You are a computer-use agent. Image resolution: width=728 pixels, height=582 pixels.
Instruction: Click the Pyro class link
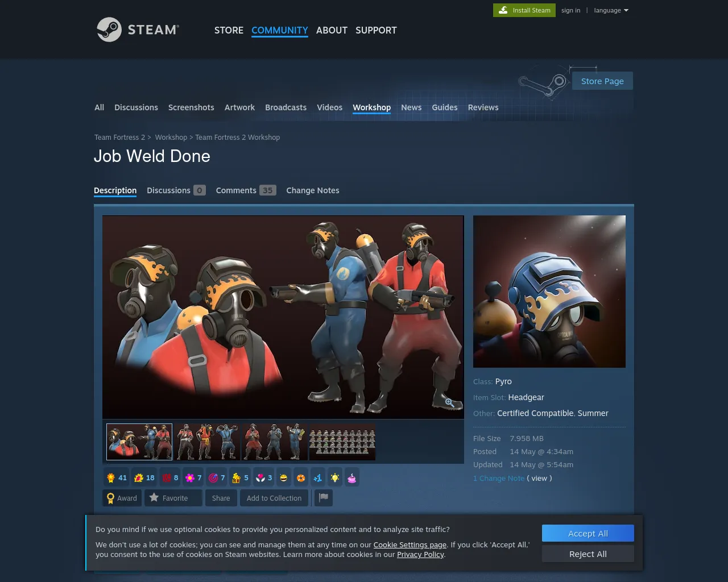click(503, 381)
